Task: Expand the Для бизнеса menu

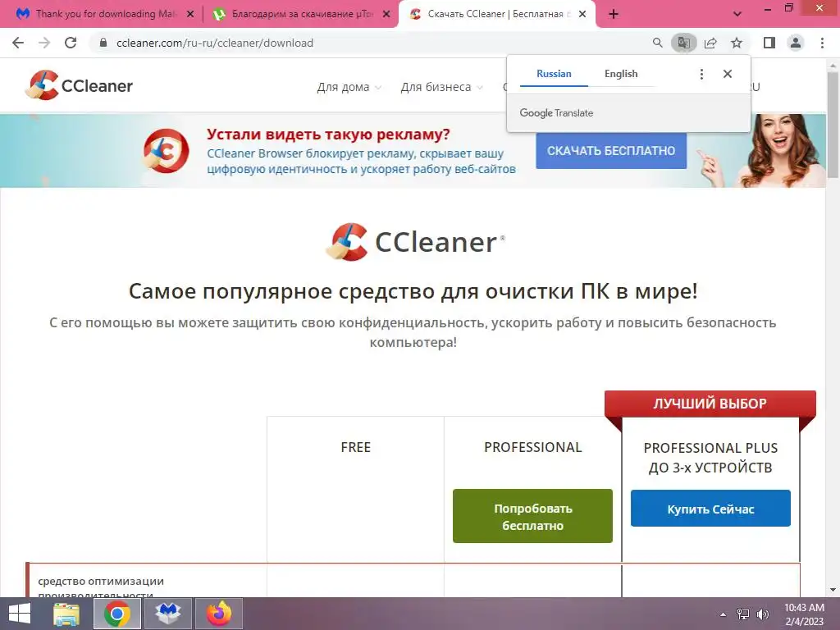Action: point(441,87)
